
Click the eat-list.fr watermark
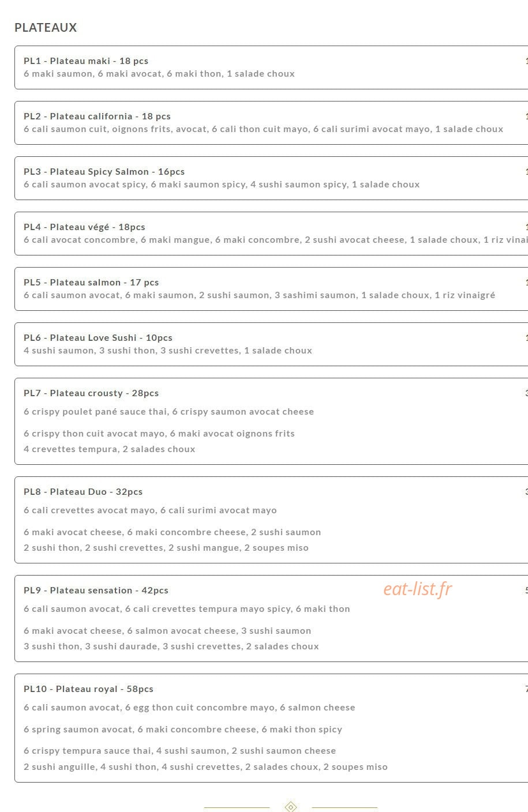(x=417, y=589)
